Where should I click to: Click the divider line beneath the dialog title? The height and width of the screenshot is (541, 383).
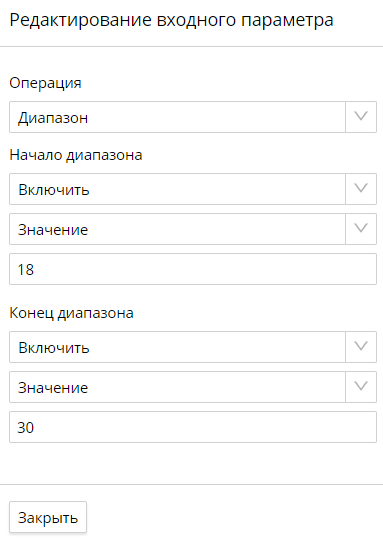coord(192,46)
